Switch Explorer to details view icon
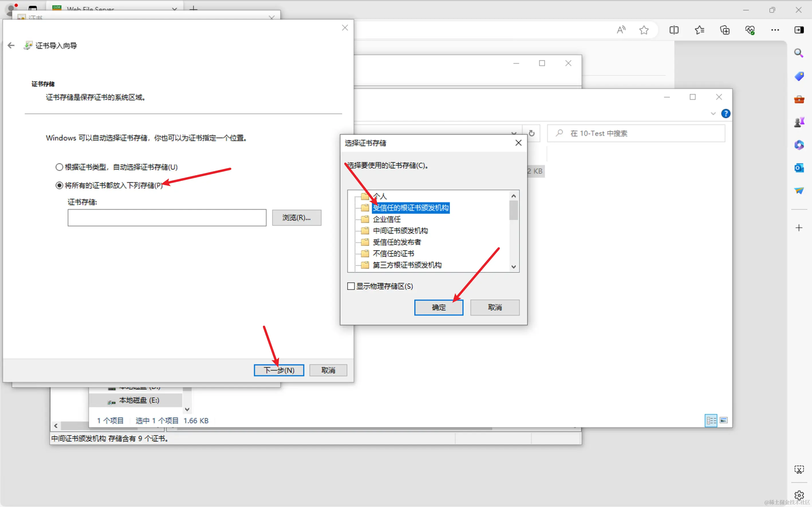 (x=711, y=421)
